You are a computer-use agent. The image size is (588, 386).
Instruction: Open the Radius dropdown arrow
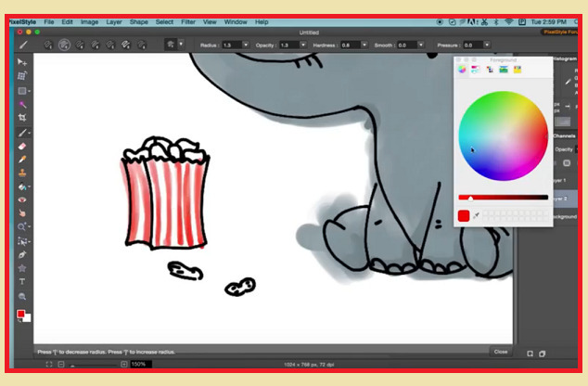tap(246, 45)
